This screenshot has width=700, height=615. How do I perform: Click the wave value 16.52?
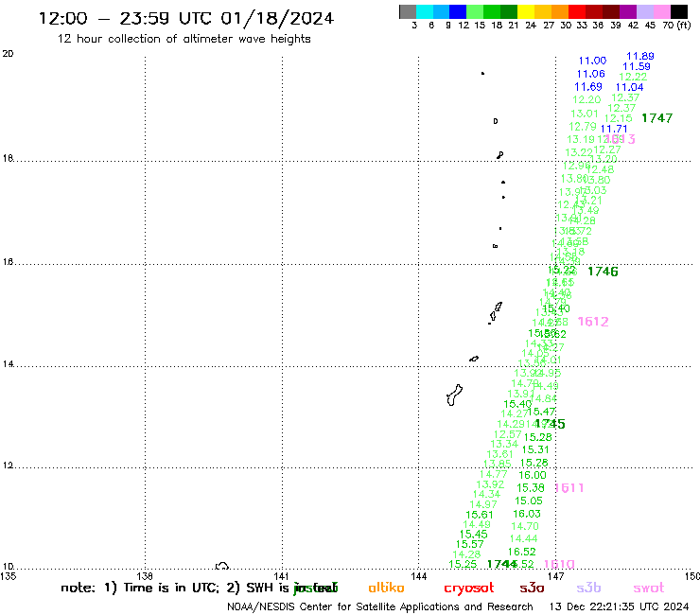click(521, 552)
